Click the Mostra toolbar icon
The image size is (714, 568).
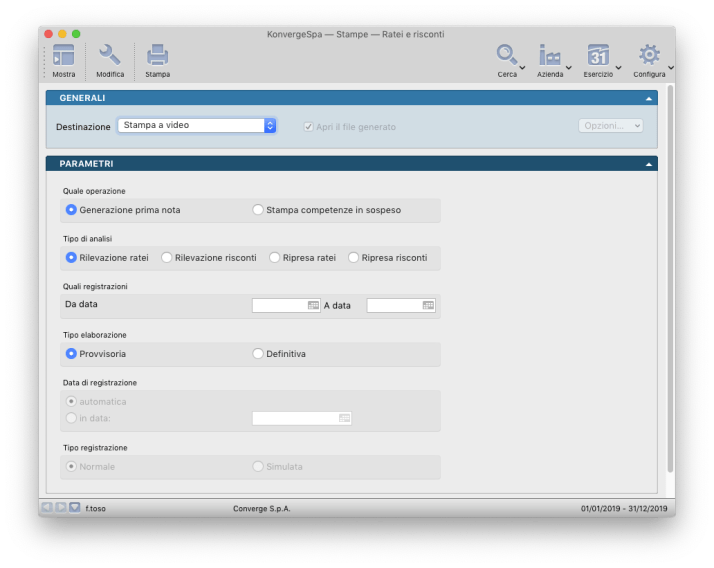pos(64,57)
